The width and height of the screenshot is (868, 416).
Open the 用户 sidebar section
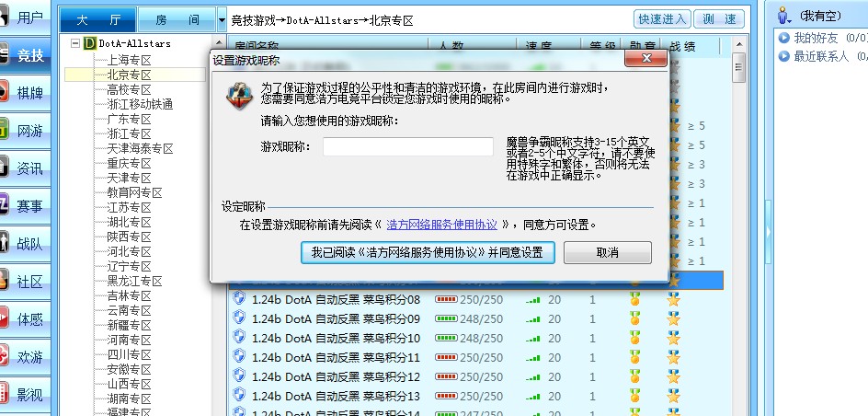(25, 17)
